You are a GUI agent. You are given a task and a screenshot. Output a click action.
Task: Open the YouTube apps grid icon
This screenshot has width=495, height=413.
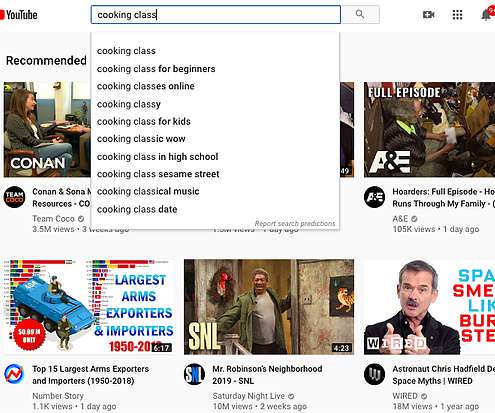pos(457,15)
